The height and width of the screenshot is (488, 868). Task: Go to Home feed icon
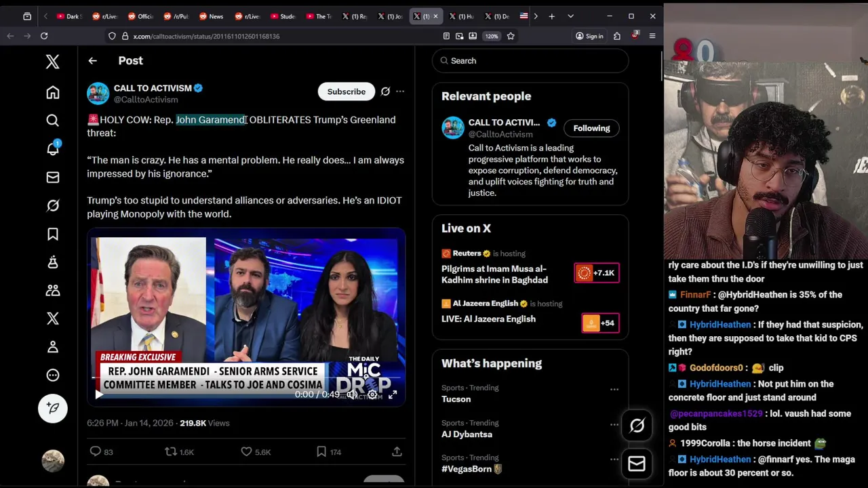(52, 92)
